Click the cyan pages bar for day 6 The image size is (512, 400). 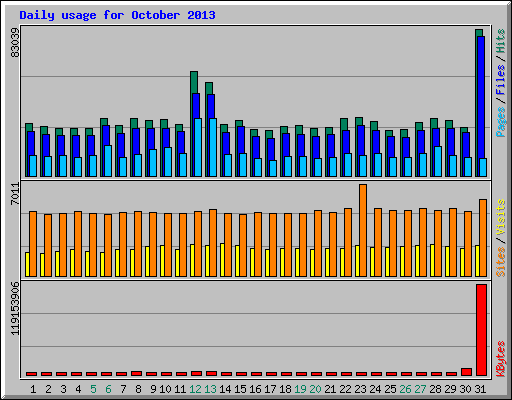[x=108, y=161]
